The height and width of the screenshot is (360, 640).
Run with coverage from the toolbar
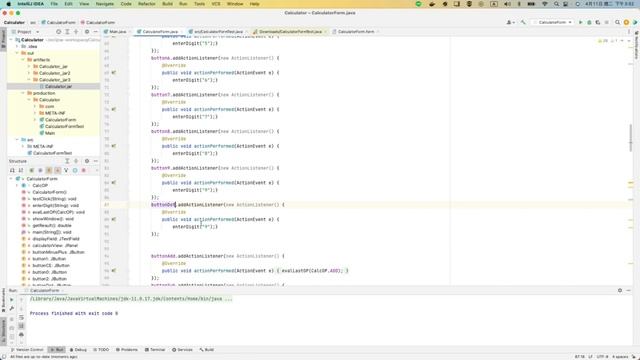click(598, 22)
